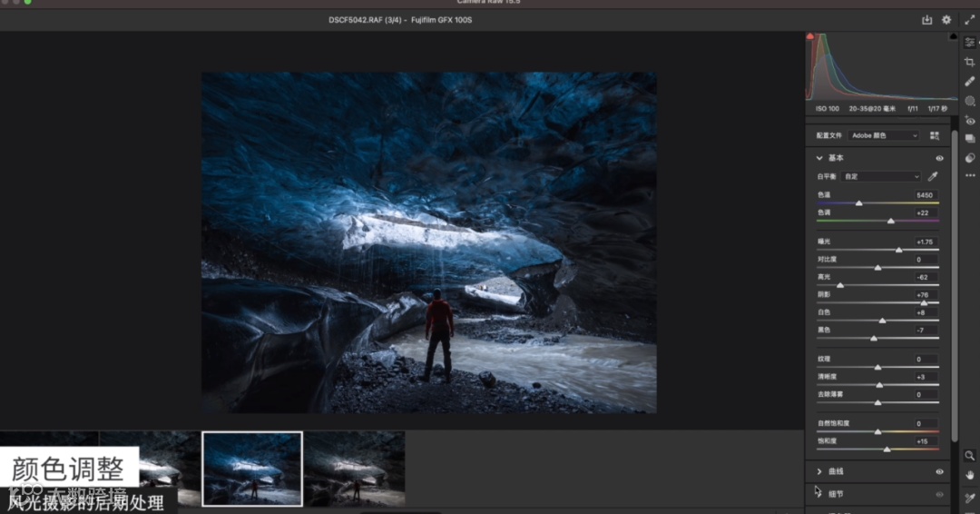Select the Hand pan tool
This screenshot has height=514, width=980.
pos(969,475)
